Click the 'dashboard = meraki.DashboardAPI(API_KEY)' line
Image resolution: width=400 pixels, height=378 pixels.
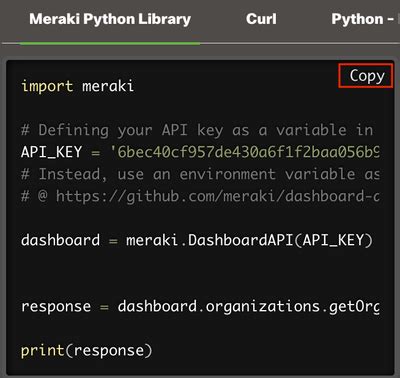coord(197,240)
